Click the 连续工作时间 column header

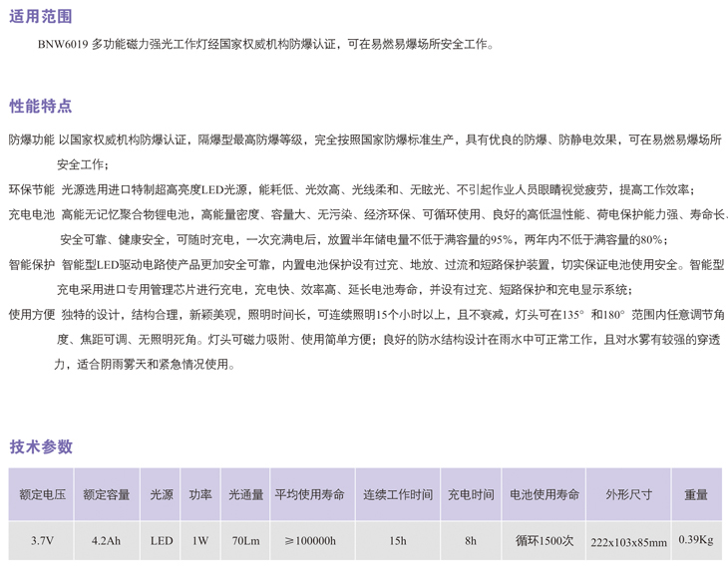pos(397,494)
